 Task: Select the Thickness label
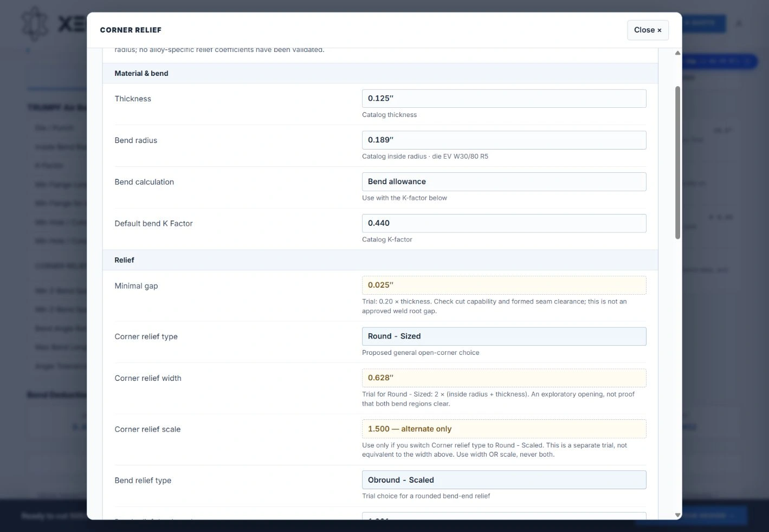click(133, 99)
